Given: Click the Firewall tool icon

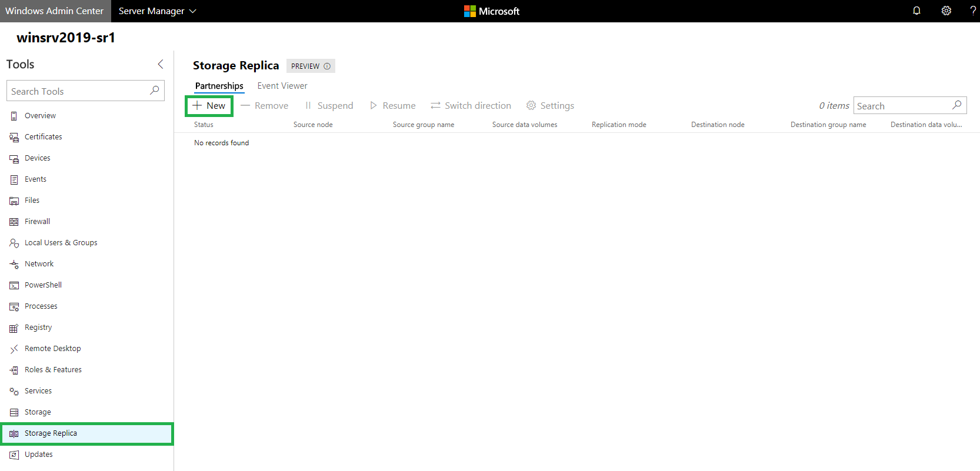Looking at the screenshot, I should pyautogui.click(x=14, y=222).
